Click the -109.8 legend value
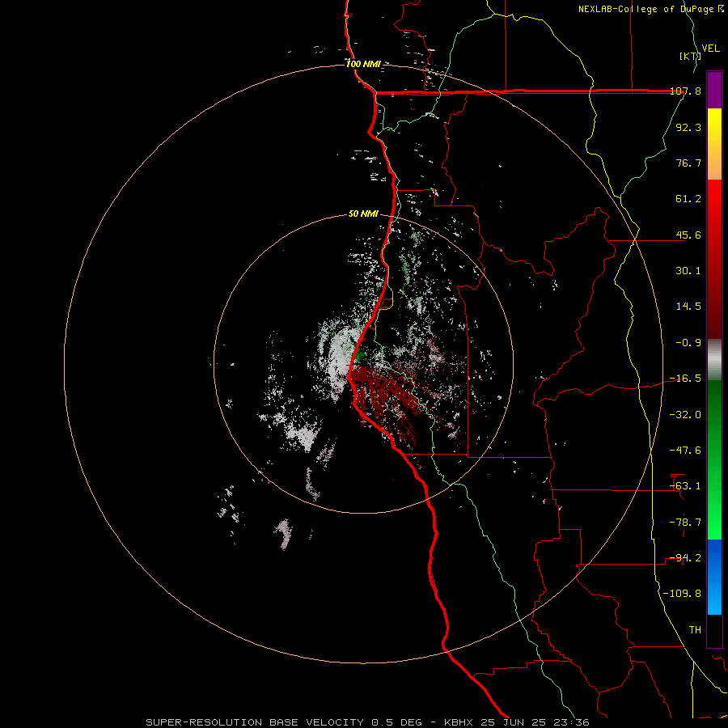The width and height of the screenshot is (728, 728). point(682,594)
